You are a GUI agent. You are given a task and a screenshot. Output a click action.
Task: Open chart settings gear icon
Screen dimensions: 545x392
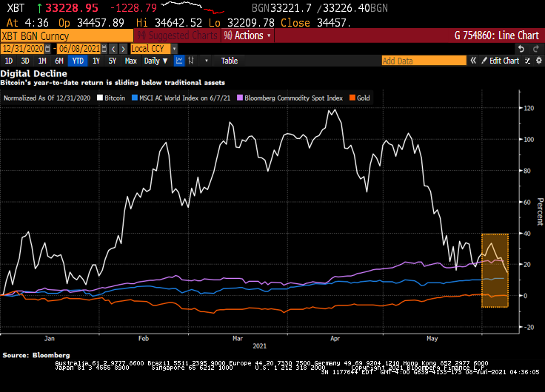click(x=539, y=61)
